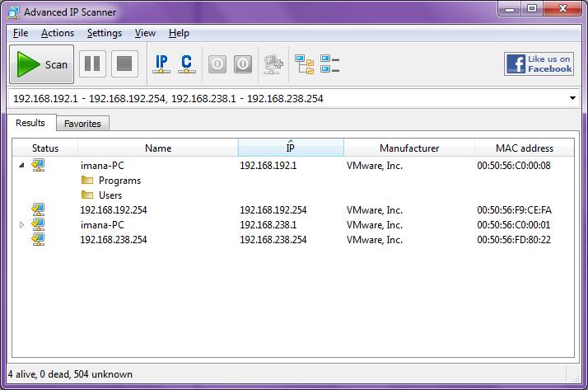588x390 pixels.
Task: Select the name imana-PC at 192.168.192.1
Action: click(102, 166)
